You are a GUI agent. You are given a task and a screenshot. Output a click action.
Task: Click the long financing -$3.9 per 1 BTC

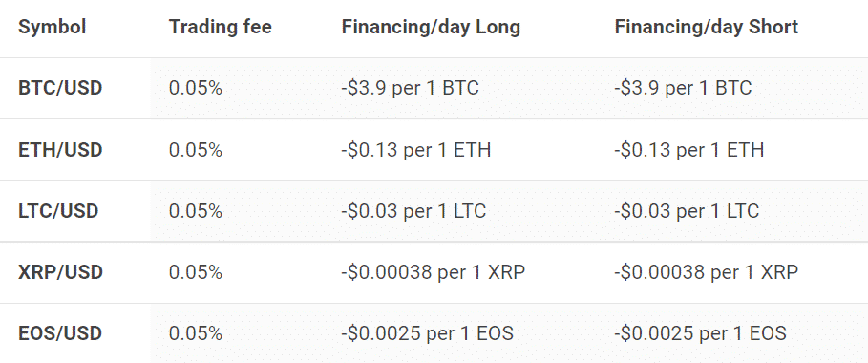click(411, 88)
